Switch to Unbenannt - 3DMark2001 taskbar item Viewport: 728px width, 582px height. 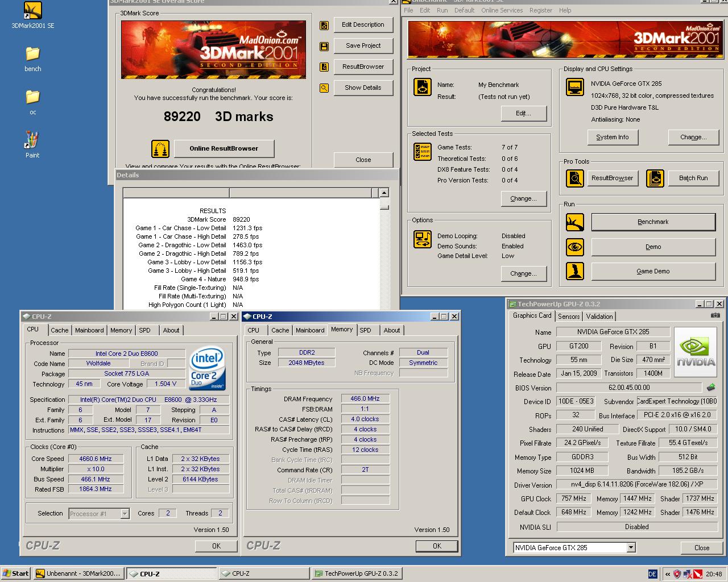point(78,574)
